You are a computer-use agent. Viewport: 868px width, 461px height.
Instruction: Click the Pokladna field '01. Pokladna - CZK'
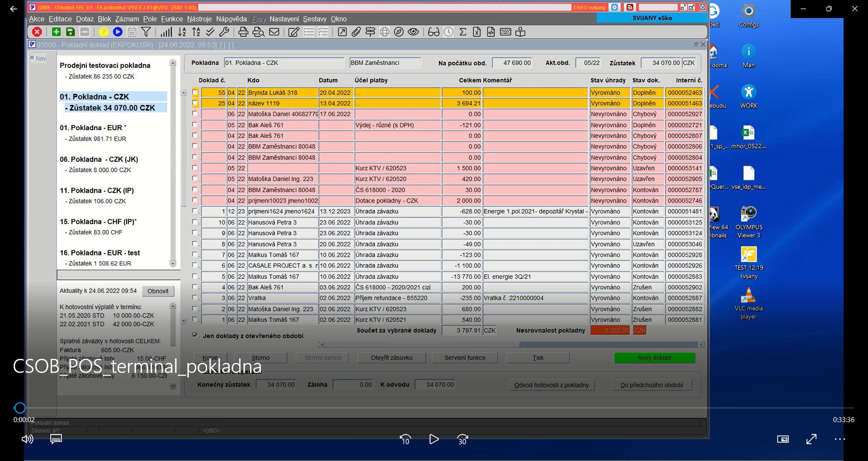(284, 63)
